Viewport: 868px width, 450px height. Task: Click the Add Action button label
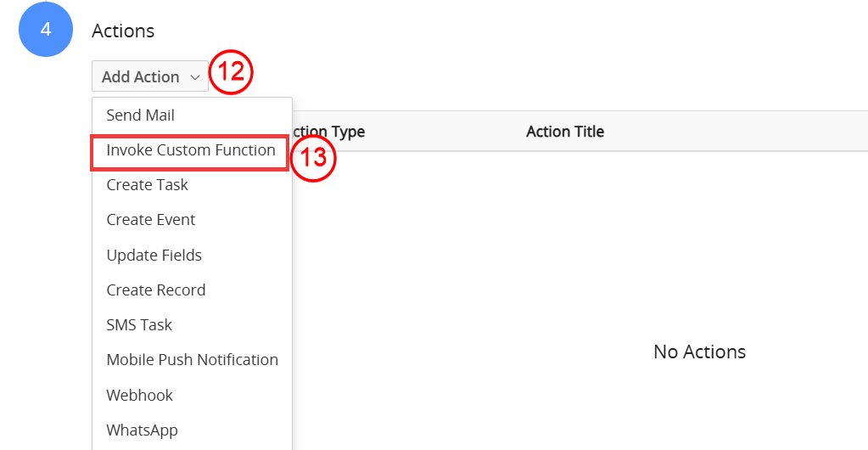click(x=141, y=77)
